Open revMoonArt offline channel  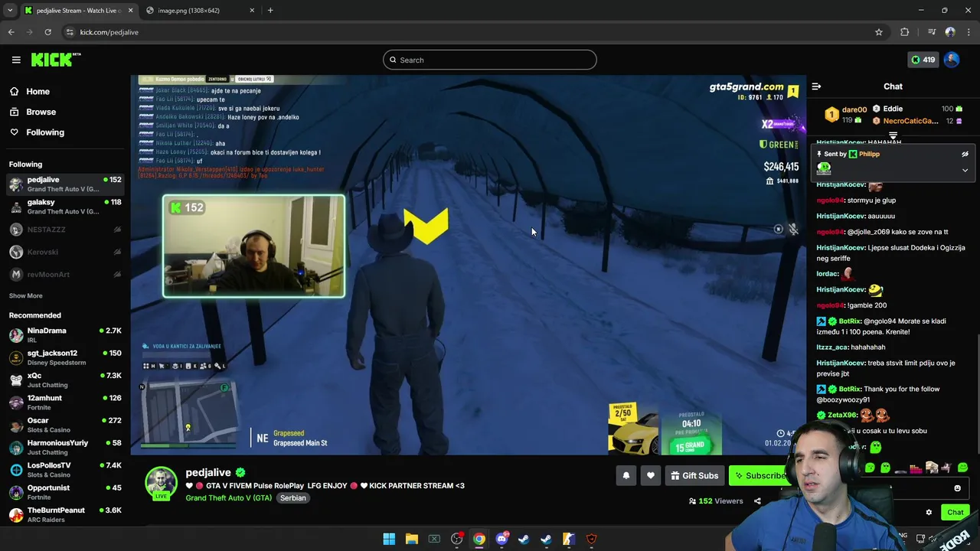point(65,274)
